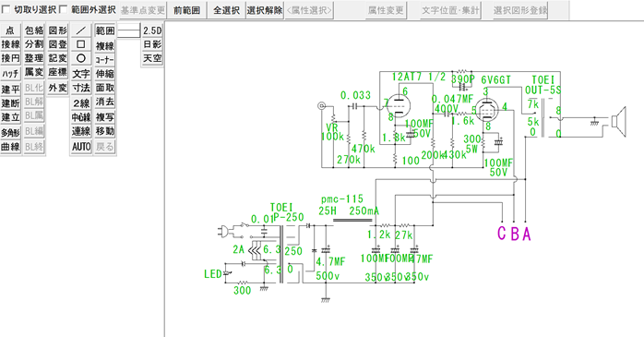Click the BL化 block tool
The image size is (644, 337).
click(34, 88)
